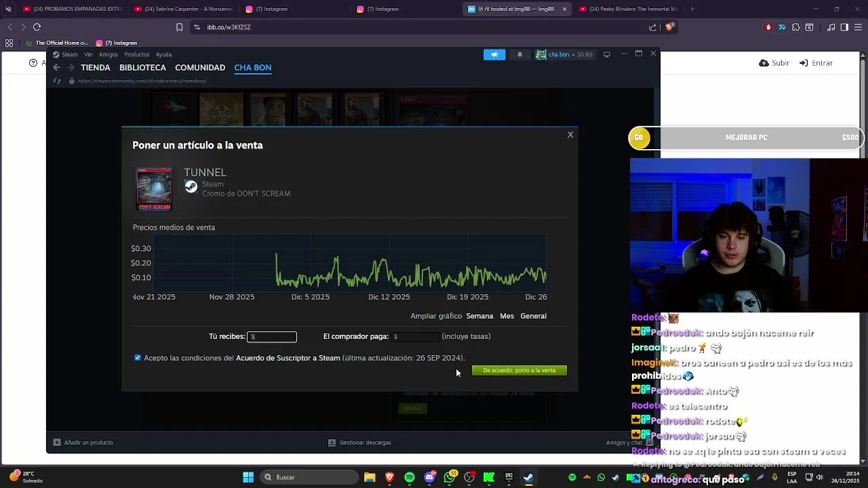The height and width of the screenshot is (488, 868).
Task: Open WhatsApp from taskbar
Action: click(x=449, y=477)
